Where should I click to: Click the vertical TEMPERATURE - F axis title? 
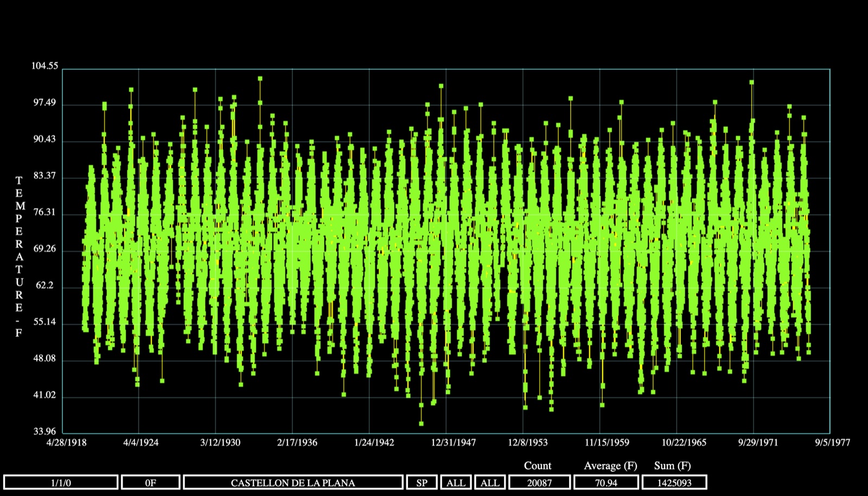click(20, 257)
